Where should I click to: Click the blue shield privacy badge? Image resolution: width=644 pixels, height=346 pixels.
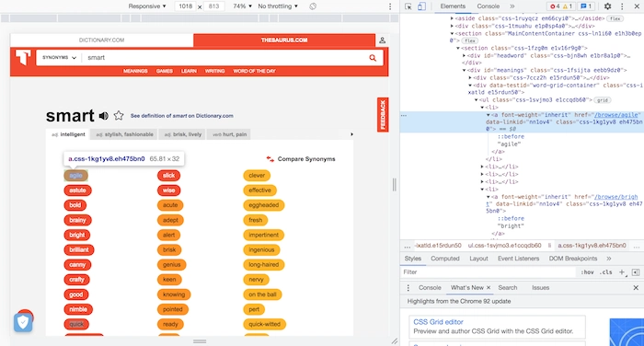coord(23,323)
